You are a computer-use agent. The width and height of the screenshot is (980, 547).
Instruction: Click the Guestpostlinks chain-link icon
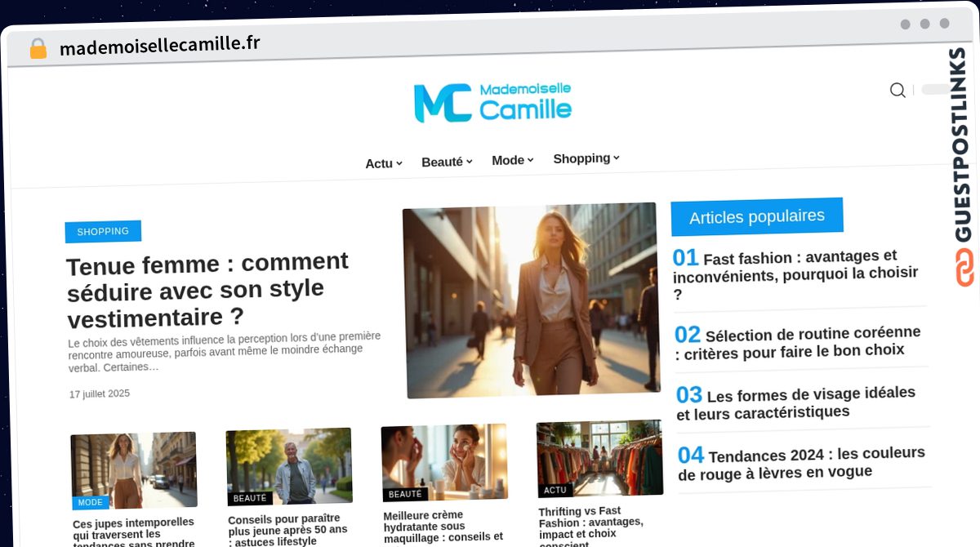964,268
